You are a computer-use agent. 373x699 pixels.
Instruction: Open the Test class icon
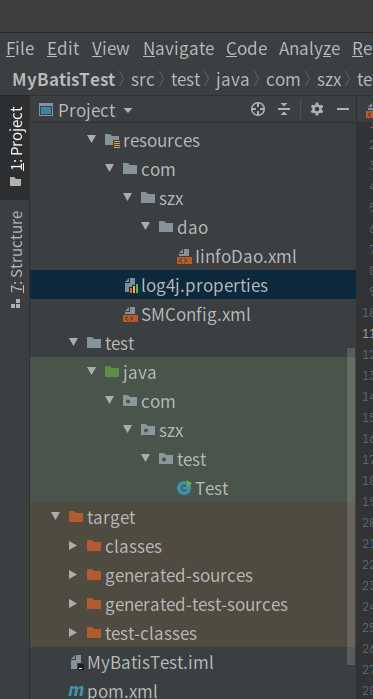[x=184, y=488]
